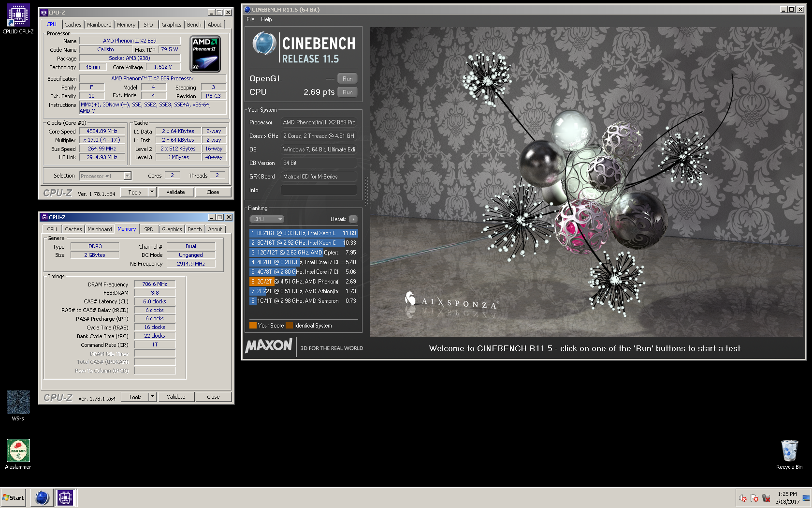Image resolution: width=812 pixels, height=508 pixels.
Task: Click the rendered spheres preview image
Action: (x=586, y=181)
